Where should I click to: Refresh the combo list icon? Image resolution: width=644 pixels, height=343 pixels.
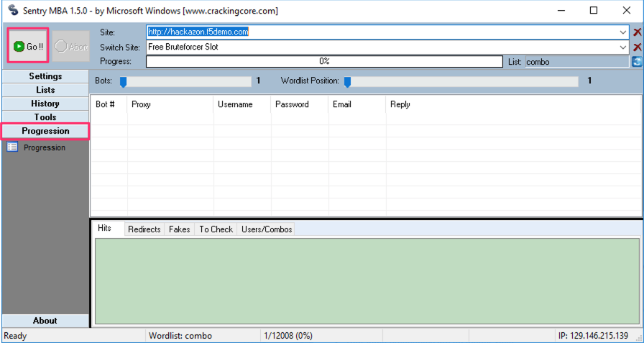(x=637, y=62)
